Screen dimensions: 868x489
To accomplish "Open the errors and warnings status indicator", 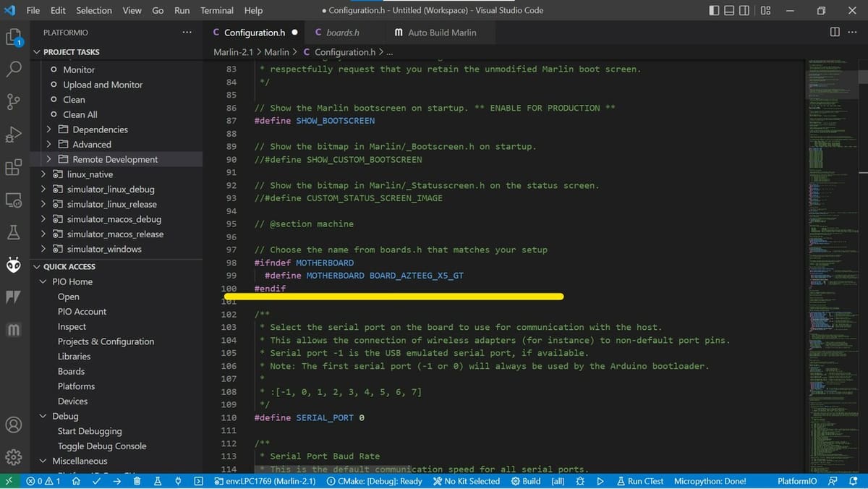I will [43, 481].
